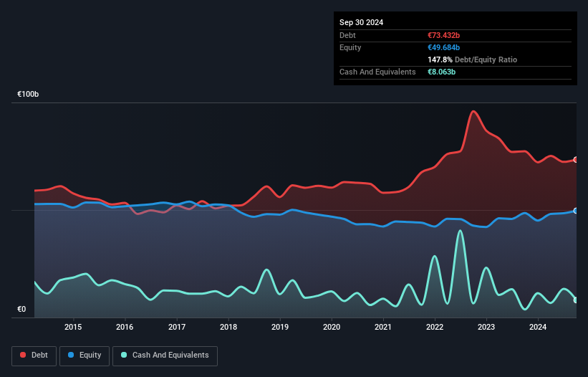Click the Sep 30 2024 tooltip date
Screen dimensions: 588x377
point(361,22)
